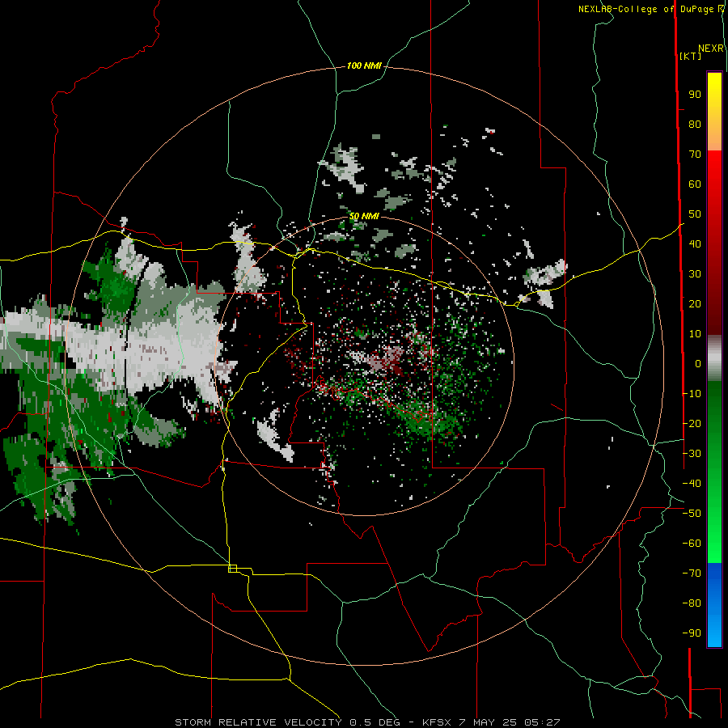Select the -20 value on velocity scale
The height and width of the screenshot is (728, 728).
coord(692,424)
